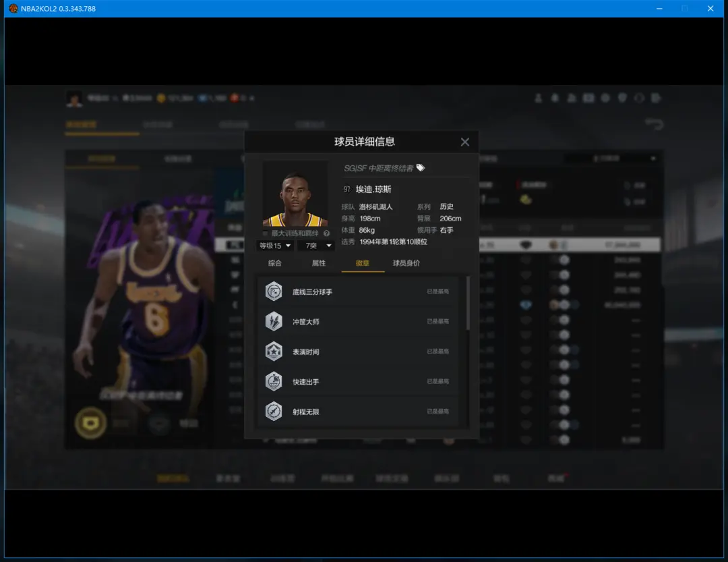Open the 球员身价 tab
This screenshot has width=728, height=562.
pyautogui.click(x=406, y=263)
